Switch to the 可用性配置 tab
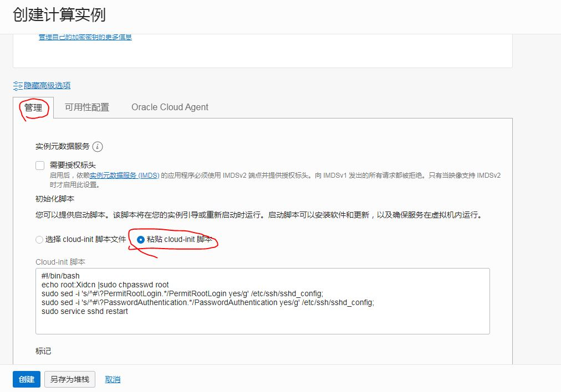 [86, 107]
